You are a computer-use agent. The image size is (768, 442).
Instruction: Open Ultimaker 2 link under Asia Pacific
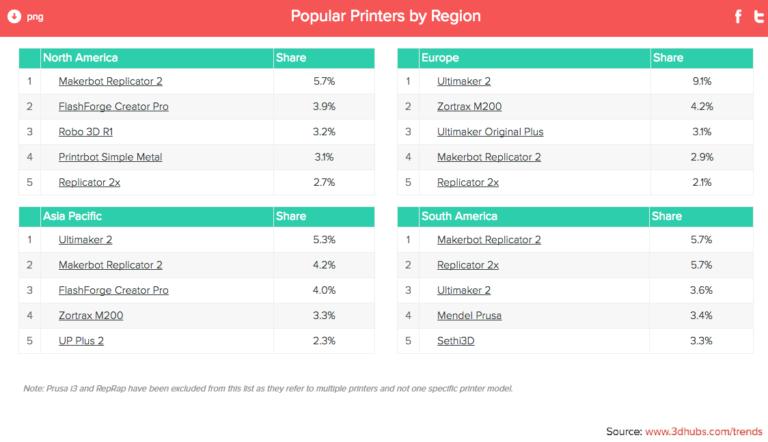click(x=84, y=240)
